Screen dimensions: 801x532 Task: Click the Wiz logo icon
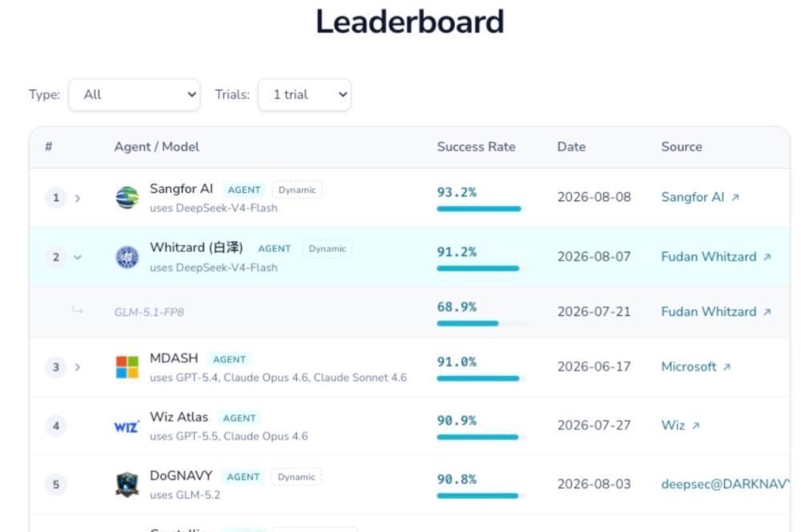(127, 426)
